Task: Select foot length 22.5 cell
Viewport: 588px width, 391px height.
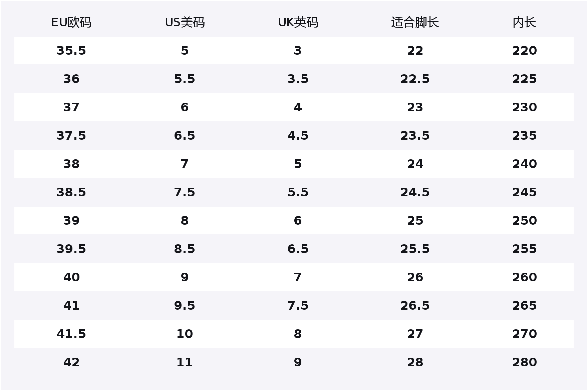Action: pos(415,79)
